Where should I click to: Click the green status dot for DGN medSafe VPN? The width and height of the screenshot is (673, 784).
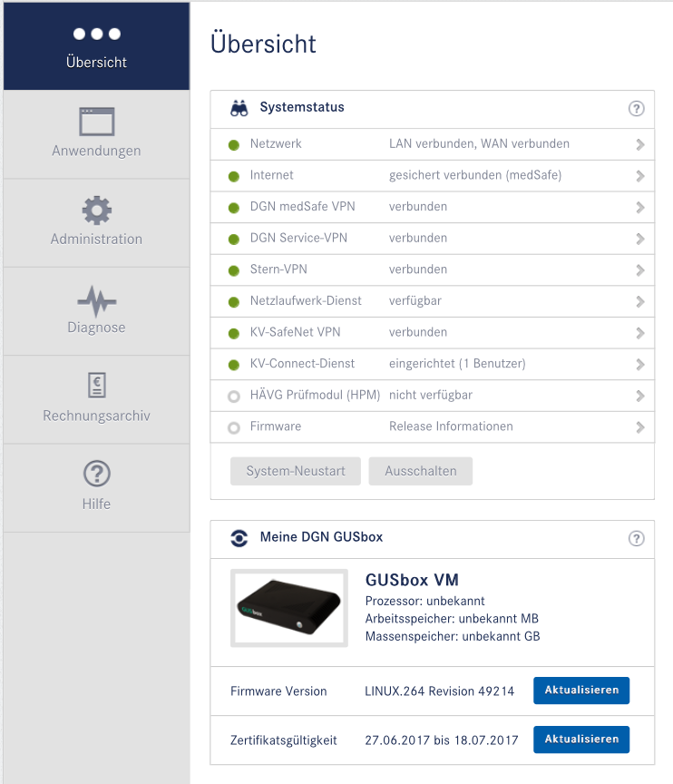click(233, 208)
